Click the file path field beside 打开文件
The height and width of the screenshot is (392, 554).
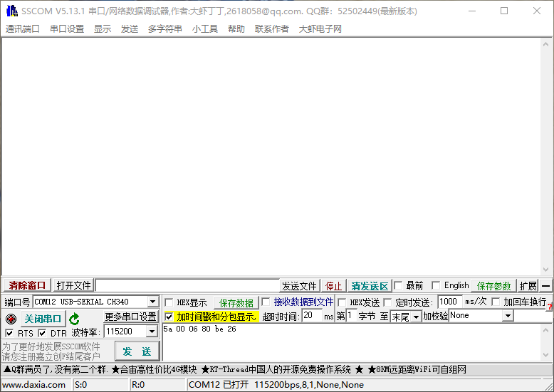click(187, 285)
